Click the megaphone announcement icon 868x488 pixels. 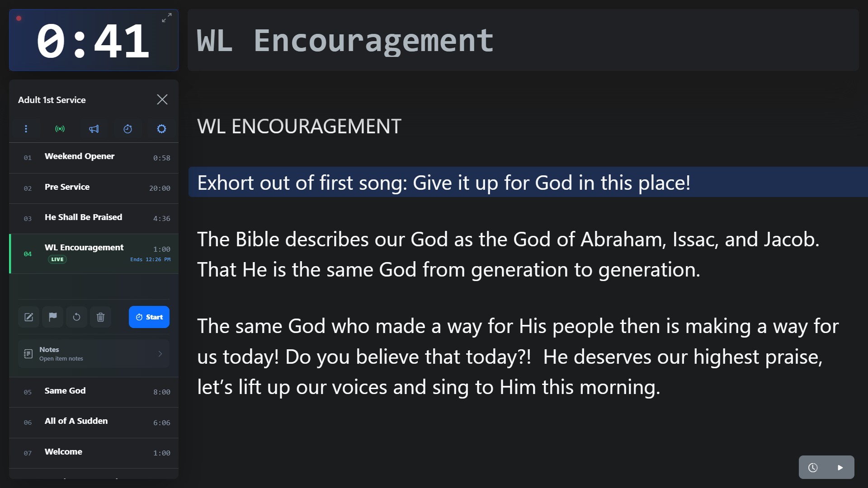pos(94,129)
